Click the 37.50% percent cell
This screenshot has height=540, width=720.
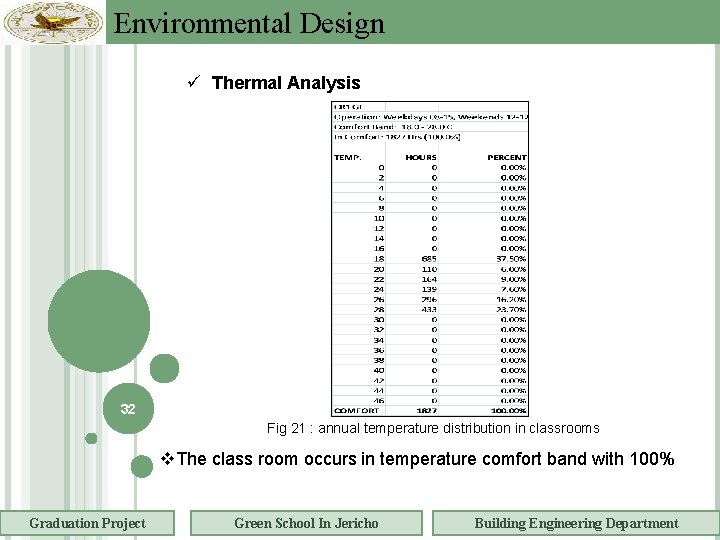[511, 259]
